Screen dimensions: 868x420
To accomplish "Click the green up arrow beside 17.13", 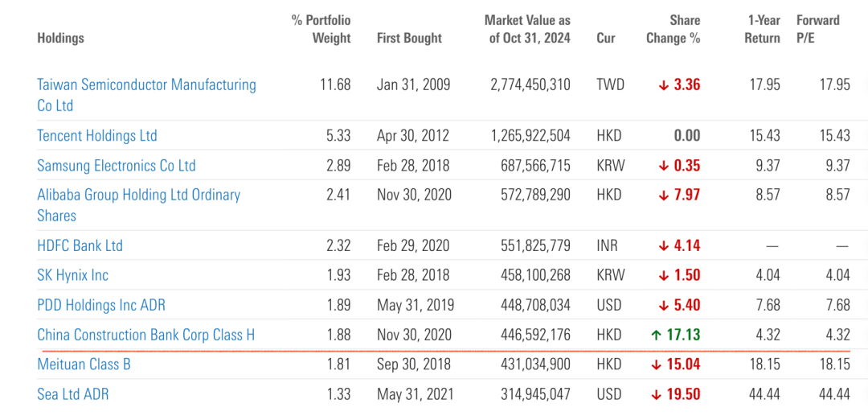I will tap(656, 336).
